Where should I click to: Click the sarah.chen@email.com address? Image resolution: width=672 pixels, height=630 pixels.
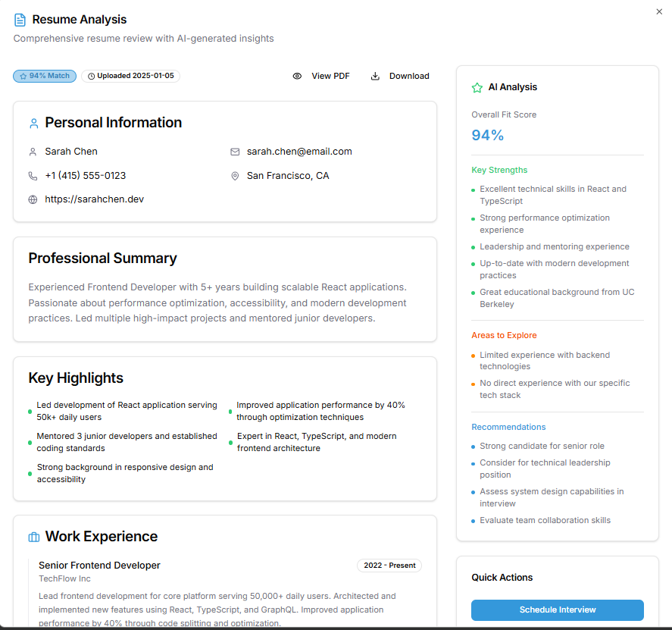tap(299, 152)
